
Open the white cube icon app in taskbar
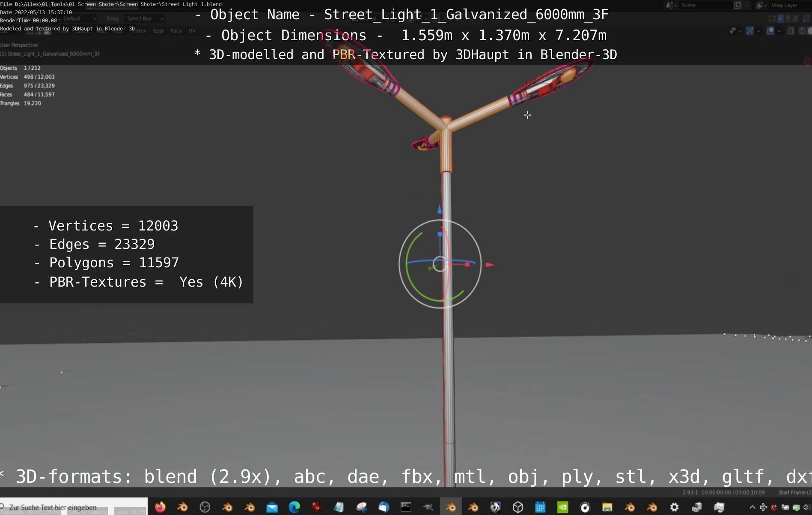[518, 507]
